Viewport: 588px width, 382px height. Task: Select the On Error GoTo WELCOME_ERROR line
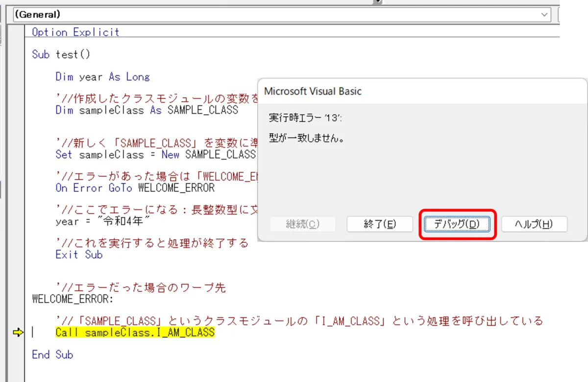point(135,188)
